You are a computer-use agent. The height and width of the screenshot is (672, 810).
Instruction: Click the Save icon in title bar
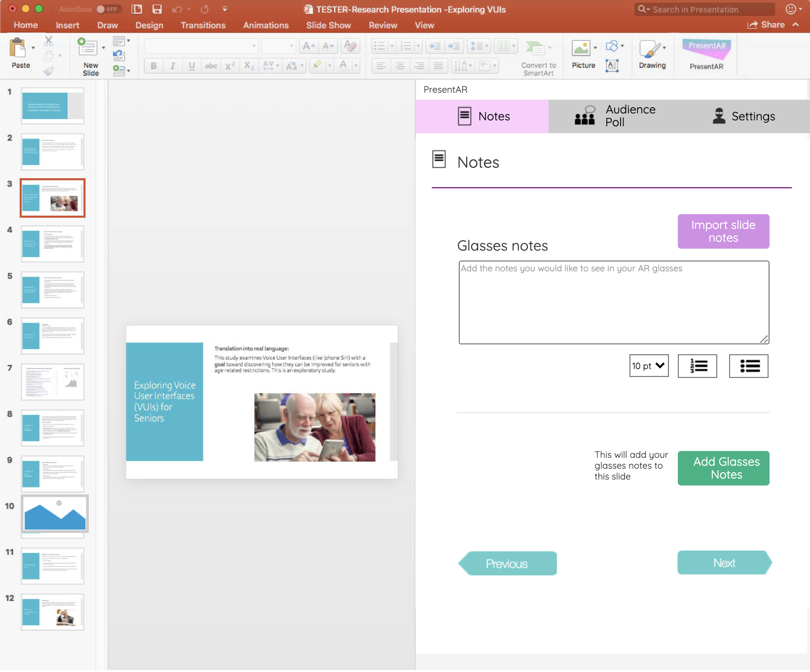tap(157, 9)
